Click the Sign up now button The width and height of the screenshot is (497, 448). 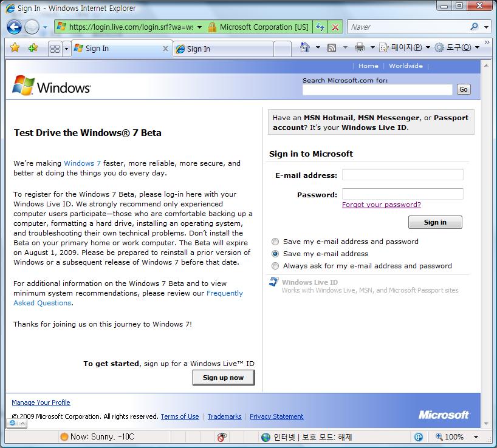pyautogui.click(x=224, y=378)
